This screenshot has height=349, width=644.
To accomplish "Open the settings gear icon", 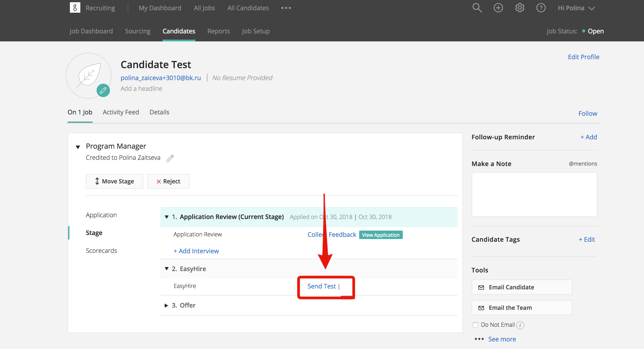I will click(x=520, y=8).
